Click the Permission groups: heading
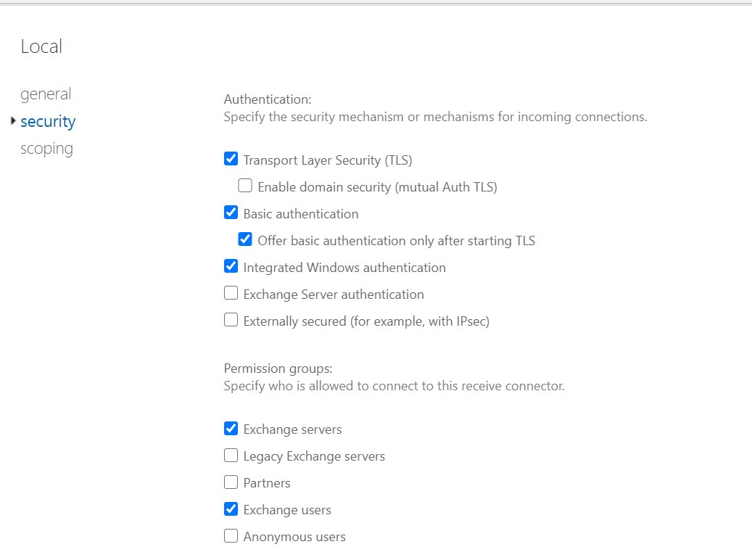The image size is (752, 560). (x=278, y=368)
